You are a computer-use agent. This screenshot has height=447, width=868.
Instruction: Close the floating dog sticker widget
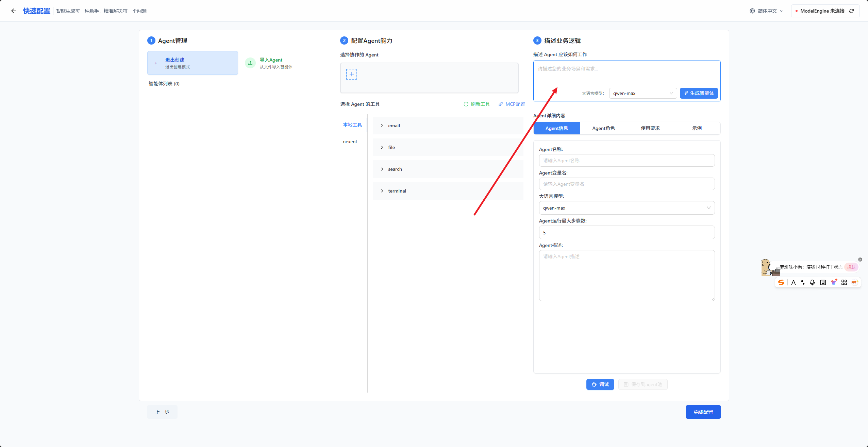860,260
